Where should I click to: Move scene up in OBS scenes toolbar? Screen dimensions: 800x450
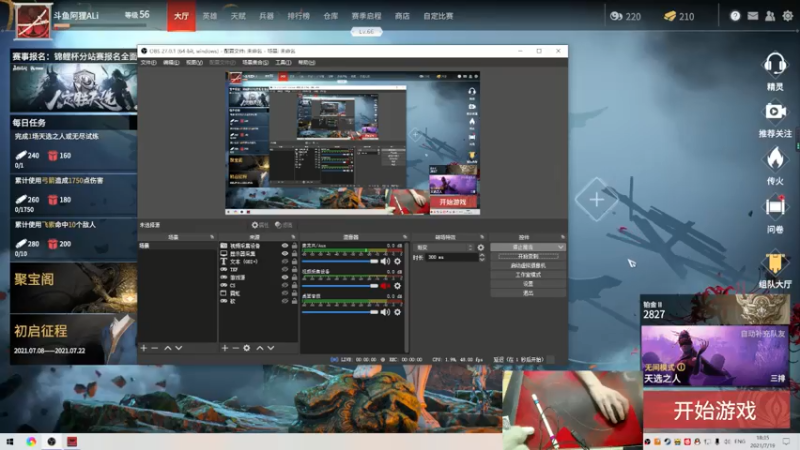(x=167, y=348)
